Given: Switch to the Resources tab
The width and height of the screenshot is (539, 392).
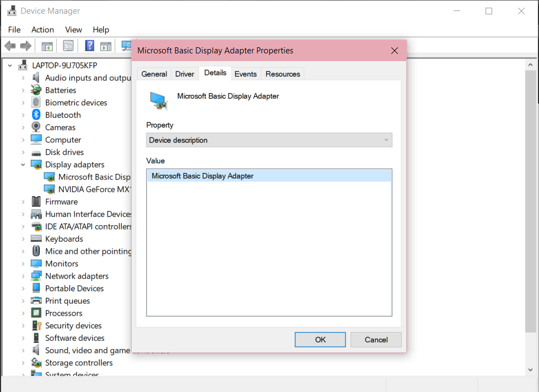Looking at the screenshot, I should coord(283,74).
